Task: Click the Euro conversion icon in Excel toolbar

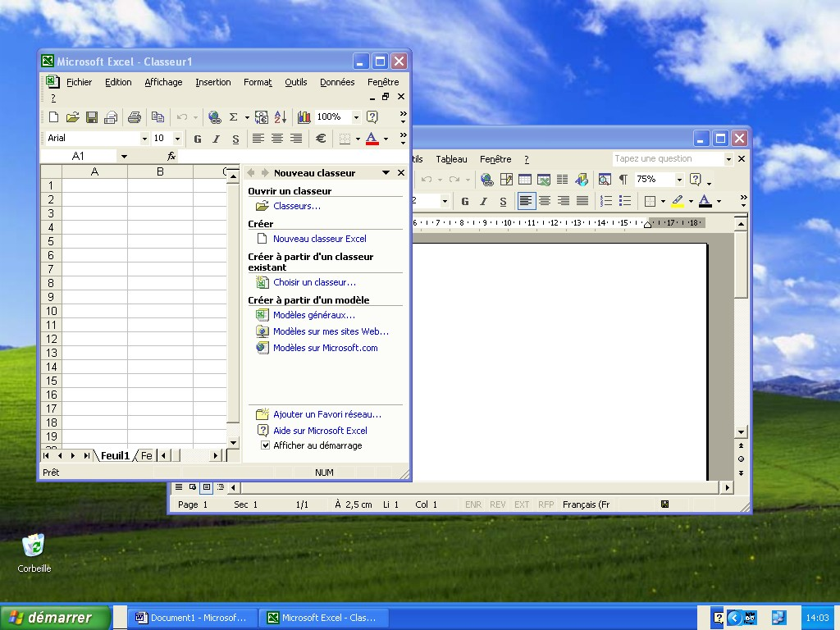Action: 262,116
